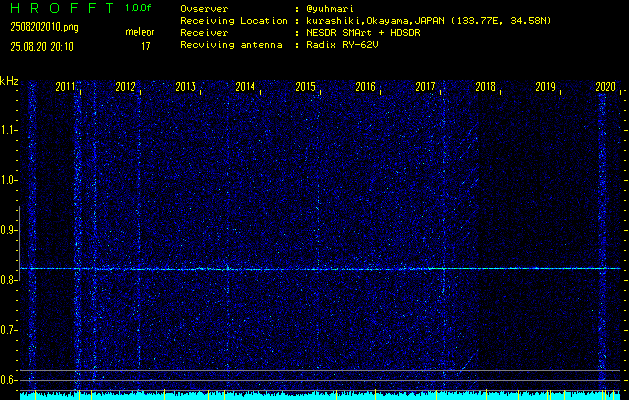
Task: Click the meteor label
Action: (x=140, y=32)
